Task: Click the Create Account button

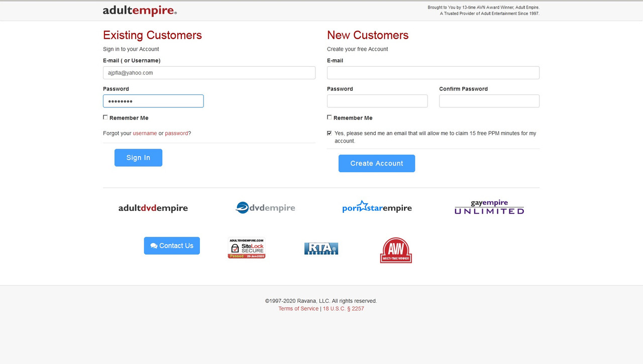Action: (x=377, y=163)
